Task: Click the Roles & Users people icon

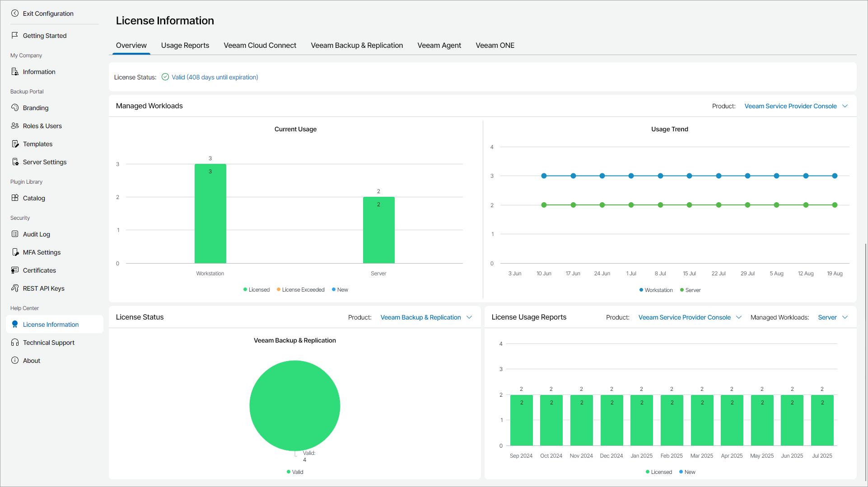Action: point(15,126)
